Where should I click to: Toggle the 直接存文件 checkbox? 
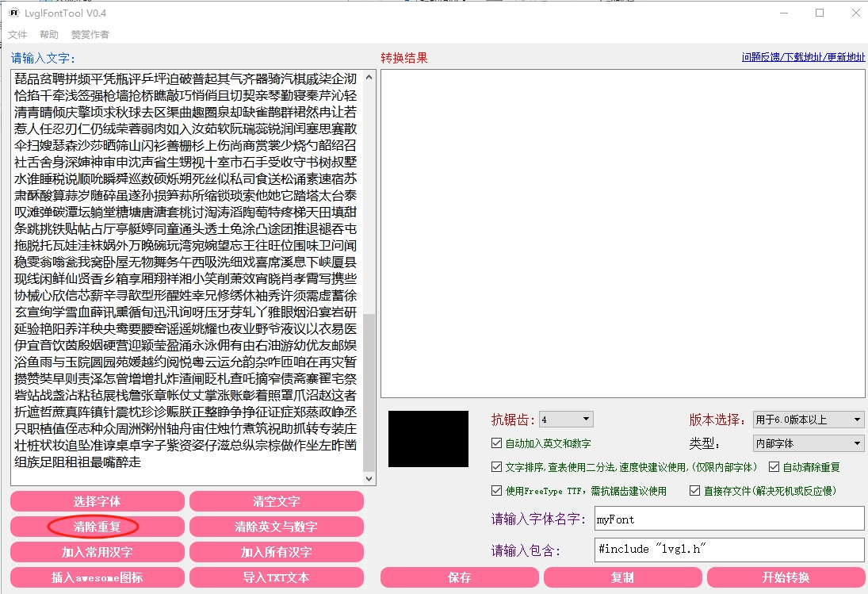pyautogui.click(x=694, y=491)
